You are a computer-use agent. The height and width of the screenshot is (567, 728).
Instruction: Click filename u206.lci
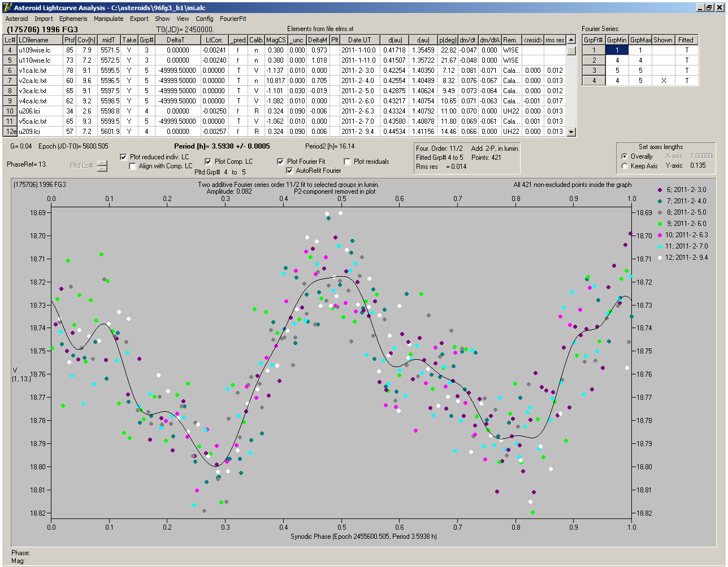[x=29, y=111]
